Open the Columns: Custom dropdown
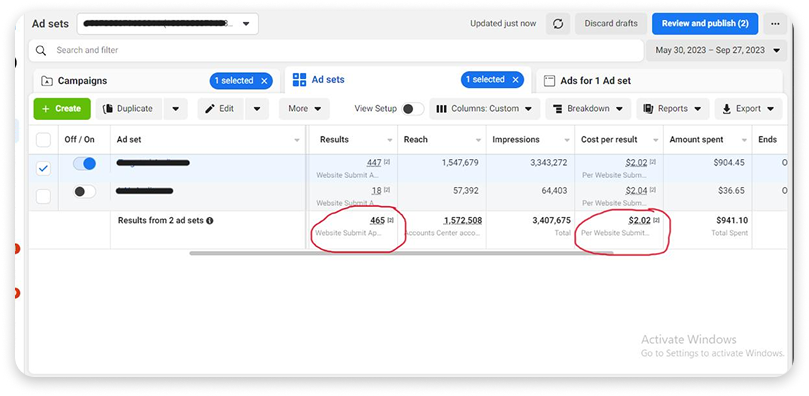This screenshot has width=809, height=396. [x=484, y=109]
